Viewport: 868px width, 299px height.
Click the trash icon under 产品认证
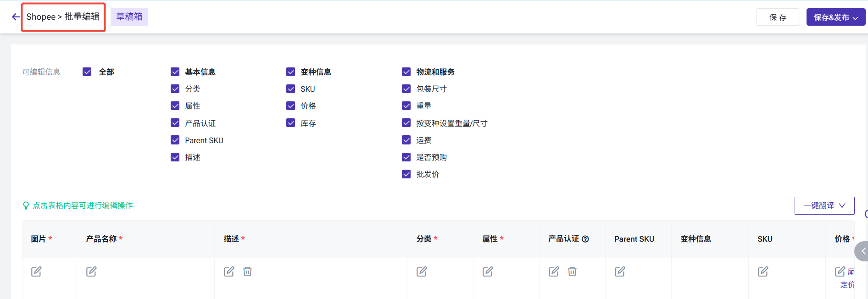tap(572, 271)
